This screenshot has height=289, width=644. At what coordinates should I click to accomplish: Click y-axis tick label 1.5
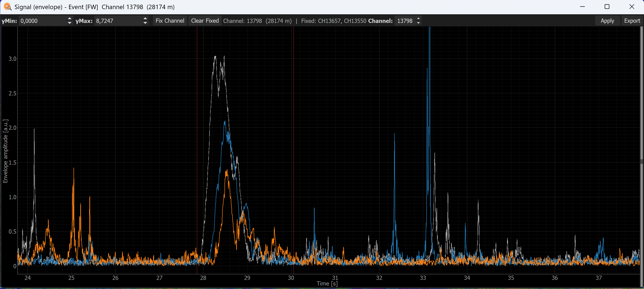(12, 163)
